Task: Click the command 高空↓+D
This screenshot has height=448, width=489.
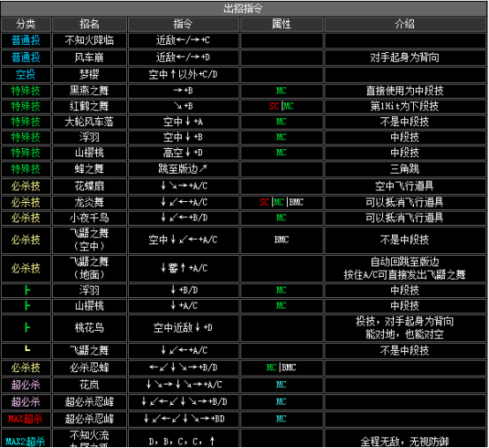Action: coord(183,153)
